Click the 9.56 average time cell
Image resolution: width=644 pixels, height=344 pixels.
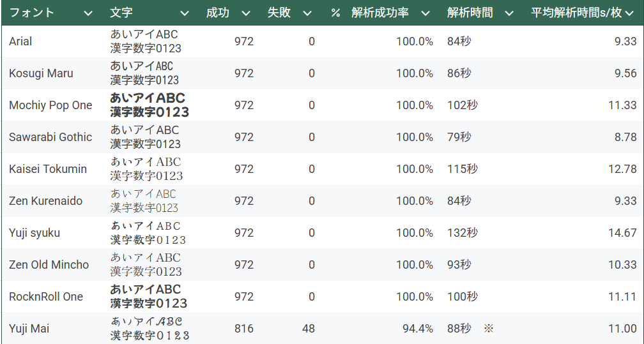(x=625, y=73)
